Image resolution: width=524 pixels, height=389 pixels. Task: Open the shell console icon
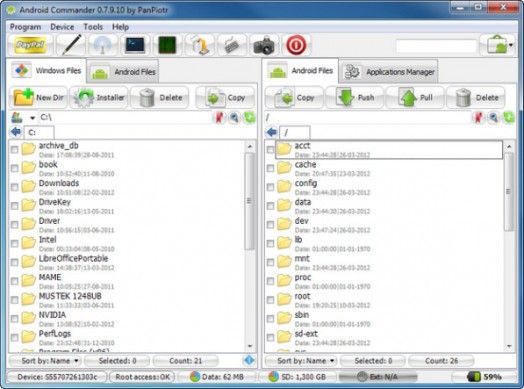click(135, 45)
